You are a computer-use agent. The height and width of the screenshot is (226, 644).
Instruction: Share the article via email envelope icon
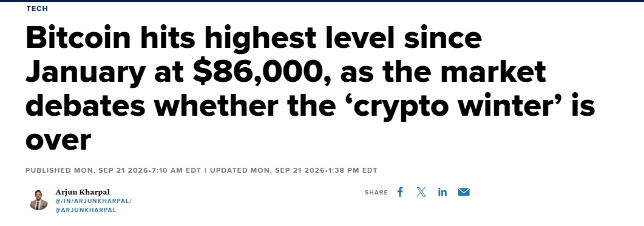click(x=464, y=192)
